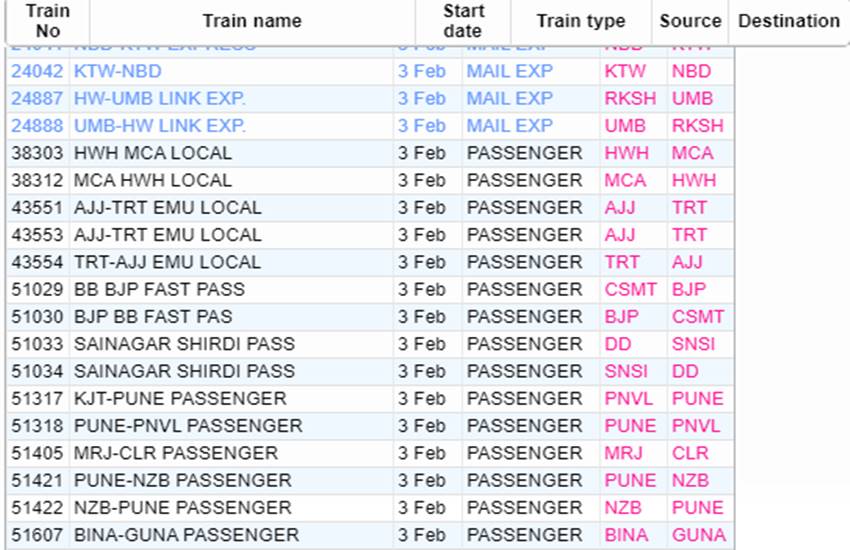Select the TRT-AJJ EMU LOCAL row
This screenshot has height=550, width=850.
point(370,262)
